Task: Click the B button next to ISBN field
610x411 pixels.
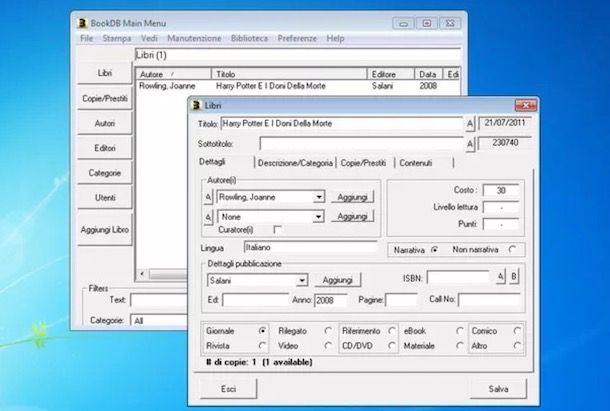Action: pos(514,276)
